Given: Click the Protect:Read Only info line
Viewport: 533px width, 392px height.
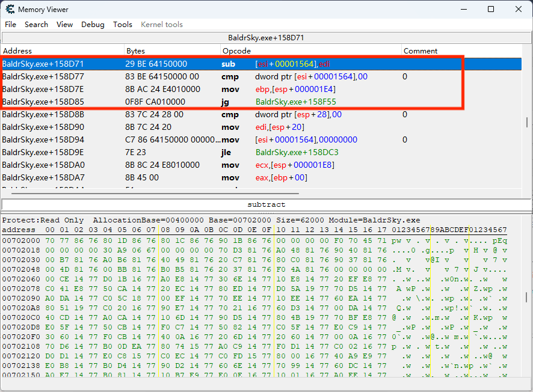Looking at the screenshot, I should (x=211, y=220).
